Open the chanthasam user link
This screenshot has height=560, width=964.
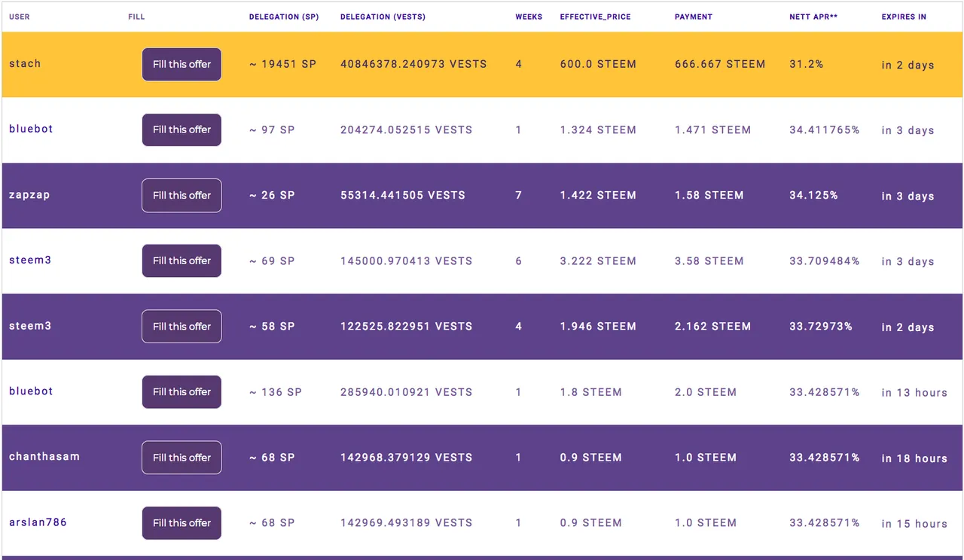tap(44, 457)
